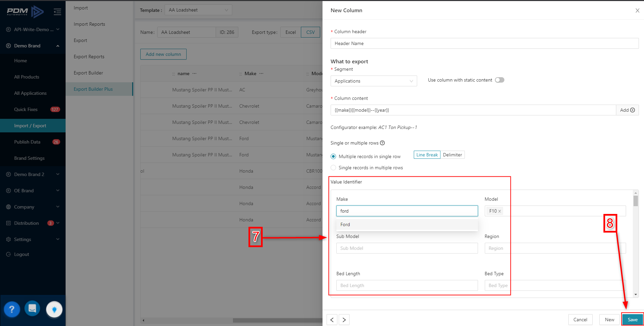This screenshot has width=644, height=326.
Task: Click the PDM Automotive logo
Action: 25,12
